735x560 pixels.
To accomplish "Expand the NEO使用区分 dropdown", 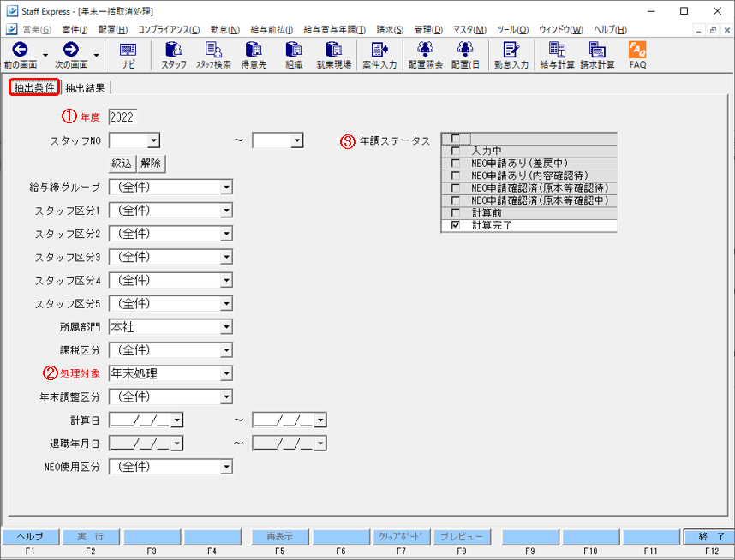I will [226, 467].
